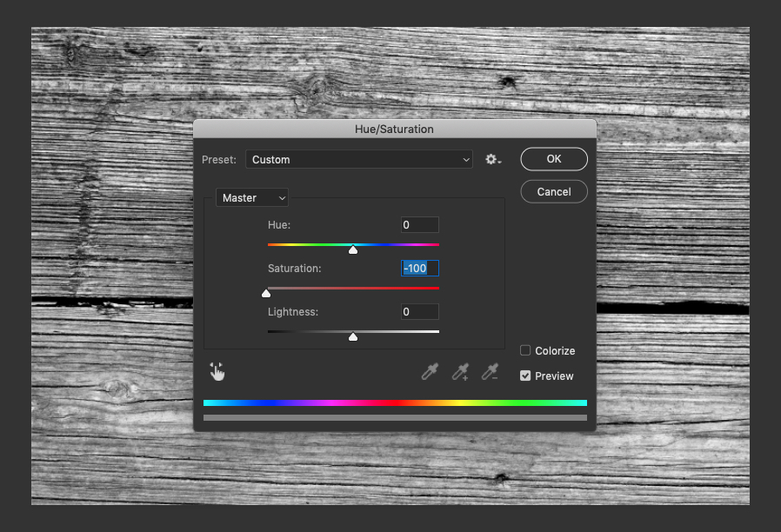Open the Master channel dropdown
Image resolution: width=781 pixels, height=532 pixels.
252,197
